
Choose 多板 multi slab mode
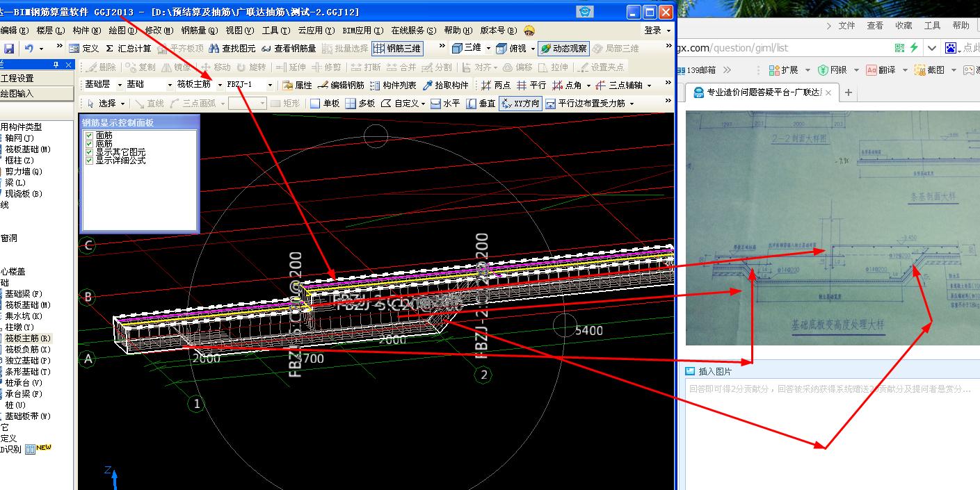[x=360, y=104]
